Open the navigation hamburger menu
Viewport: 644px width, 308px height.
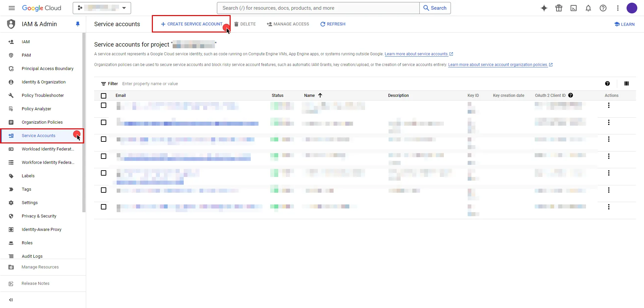(x=11, y=8)
